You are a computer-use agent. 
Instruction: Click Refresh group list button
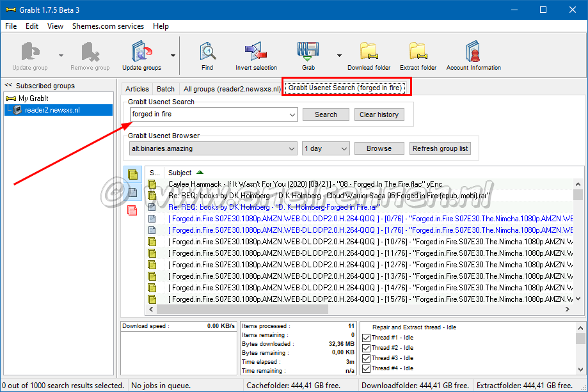(440, 148)
